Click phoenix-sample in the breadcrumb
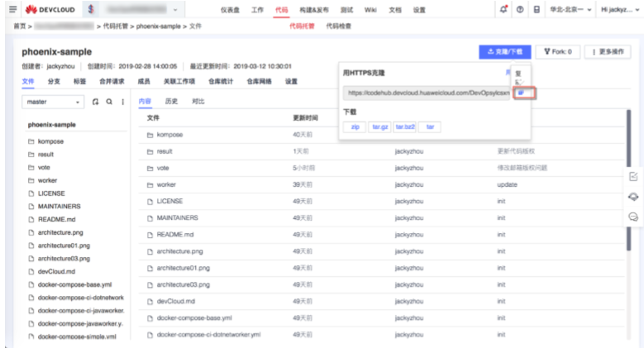Viewport: 644px width, 348px height. pos(159,26)
